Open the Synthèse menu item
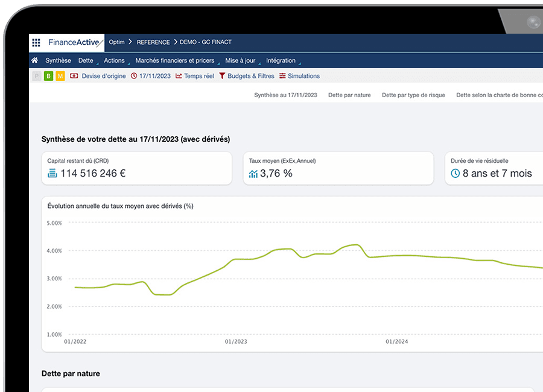Viewport: 543px width, 392px height. pyautogui.click(x=58, y=61)
